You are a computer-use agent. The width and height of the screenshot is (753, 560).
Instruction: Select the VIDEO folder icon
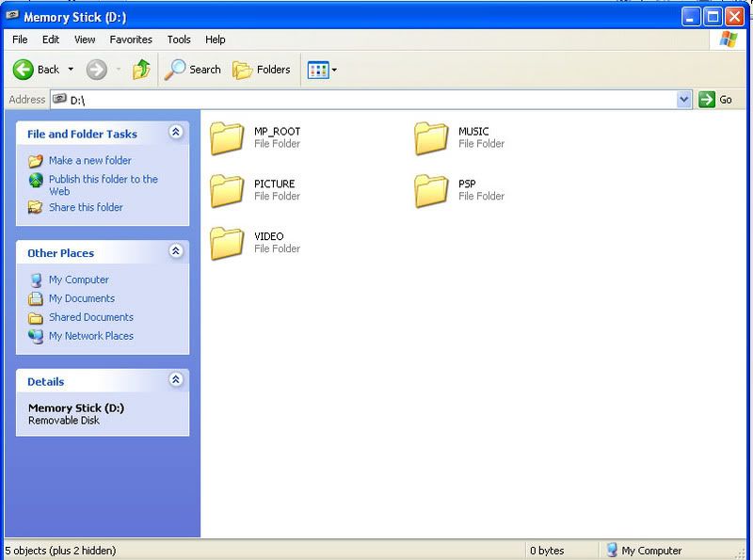point(227,243)
